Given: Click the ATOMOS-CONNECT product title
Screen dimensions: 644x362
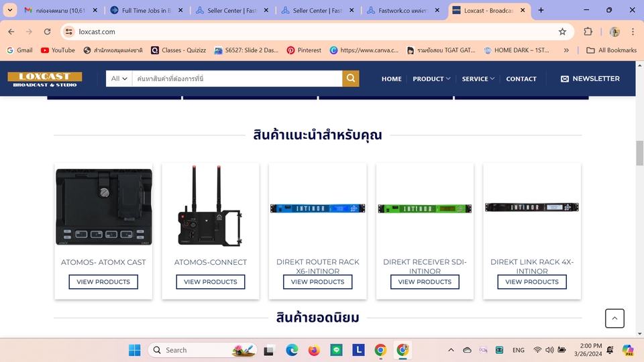Looking at the screenshot, I should coord(210,262).
